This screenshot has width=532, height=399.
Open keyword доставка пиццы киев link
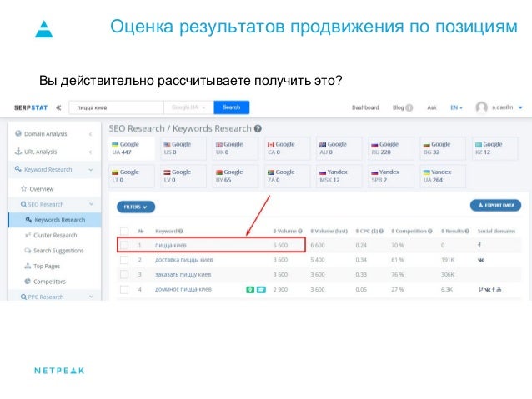(x=184, y=260)
